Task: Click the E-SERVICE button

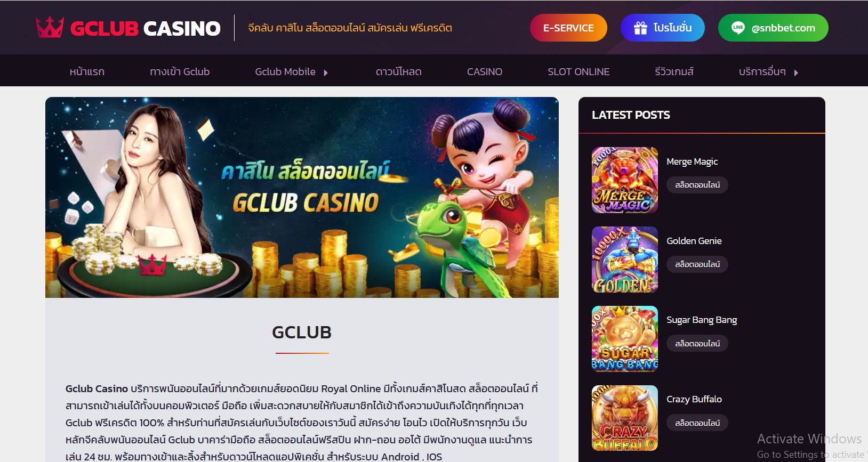Action: click(x=568, y=28)
